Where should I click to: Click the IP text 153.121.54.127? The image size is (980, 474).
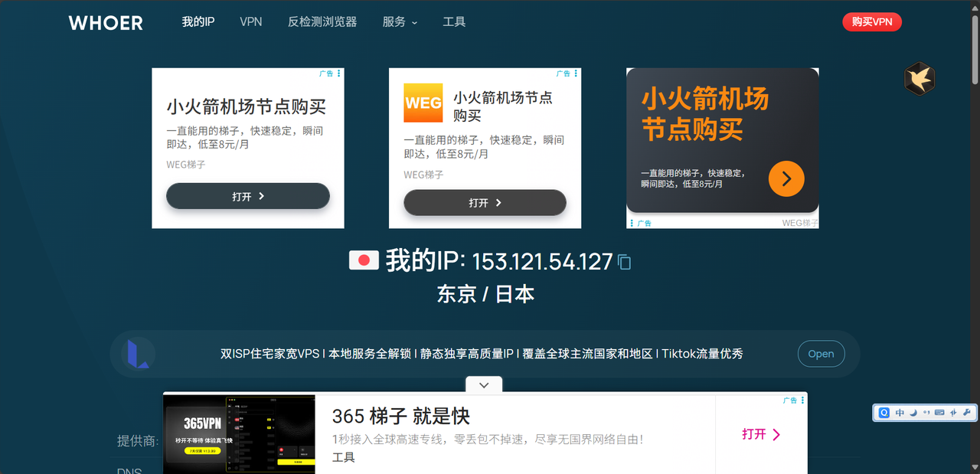pyautogui.click(x=542, y=262)
